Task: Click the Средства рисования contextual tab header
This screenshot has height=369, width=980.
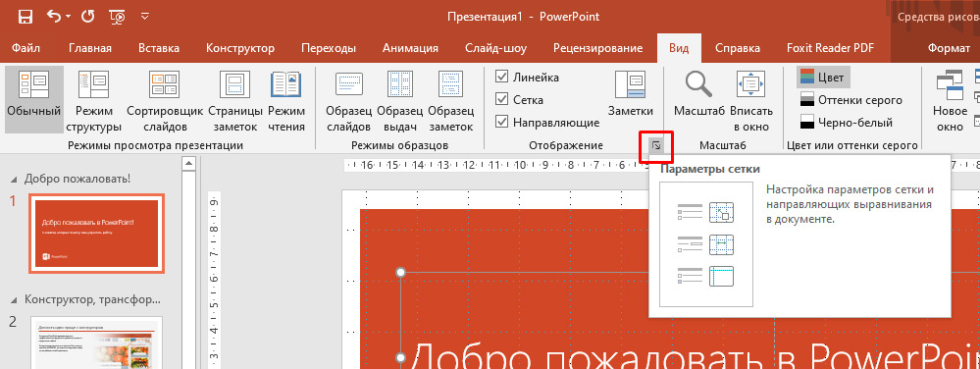Action: (937, 17)
